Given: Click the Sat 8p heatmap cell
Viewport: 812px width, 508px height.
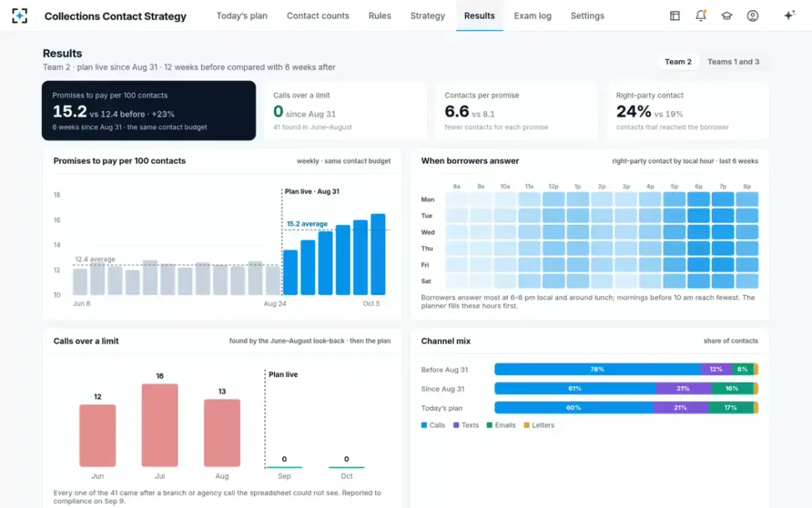Looking at the screenshot, I should point(747,281).
